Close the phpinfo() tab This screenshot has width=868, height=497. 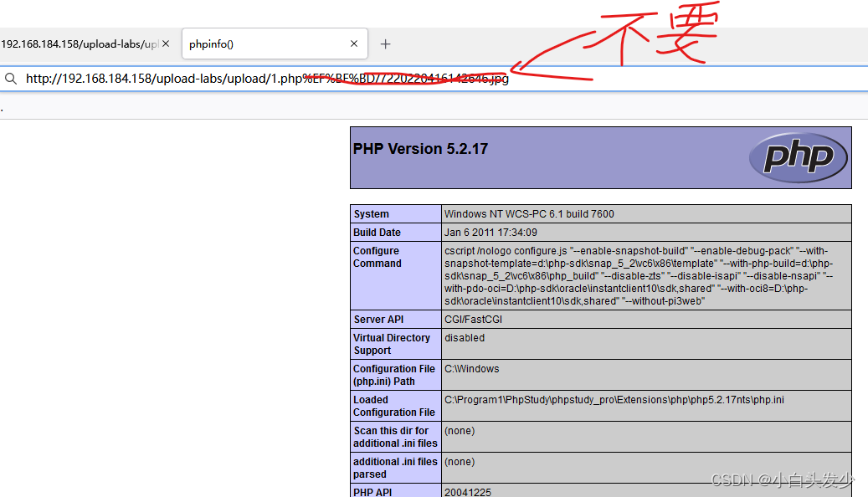pyautogui.click(x=354, y=44)
